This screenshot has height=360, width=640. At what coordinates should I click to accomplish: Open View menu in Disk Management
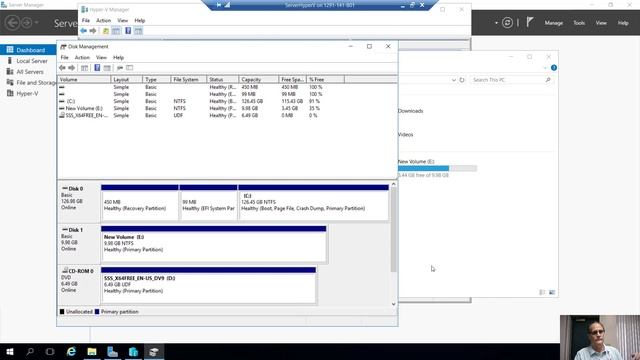click(101, 58)
